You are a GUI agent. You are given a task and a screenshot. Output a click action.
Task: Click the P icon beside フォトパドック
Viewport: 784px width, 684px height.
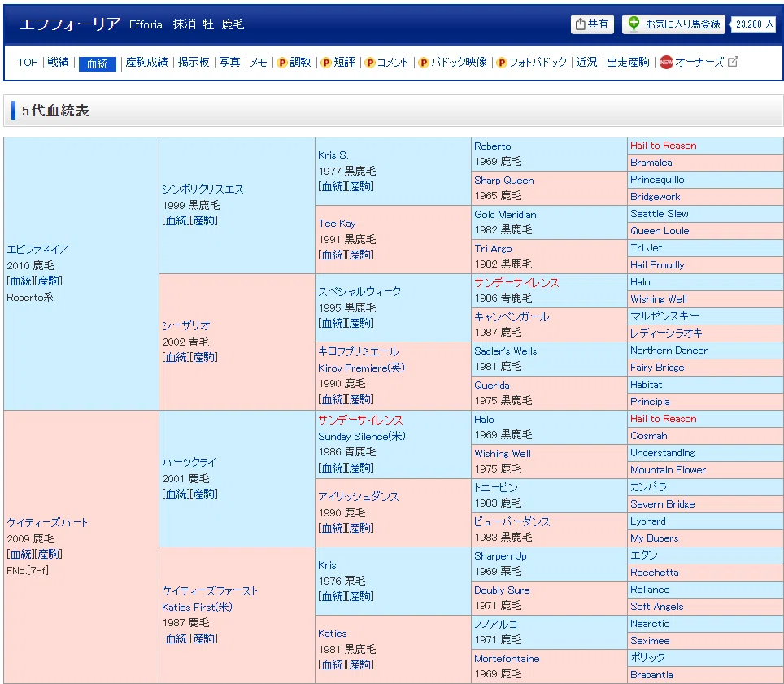[x=502, y=63]
